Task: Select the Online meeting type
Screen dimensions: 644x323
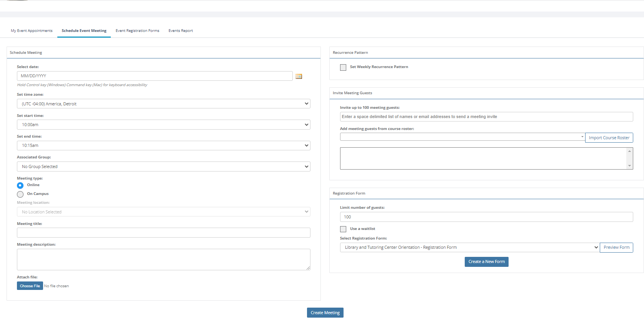Action: pyautogui.click(x=20, y=185)
